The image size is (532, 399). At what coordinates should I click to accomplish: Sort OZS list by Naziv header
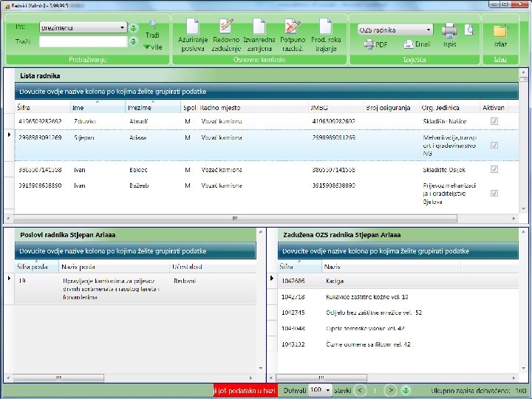[x=391, y=267]
